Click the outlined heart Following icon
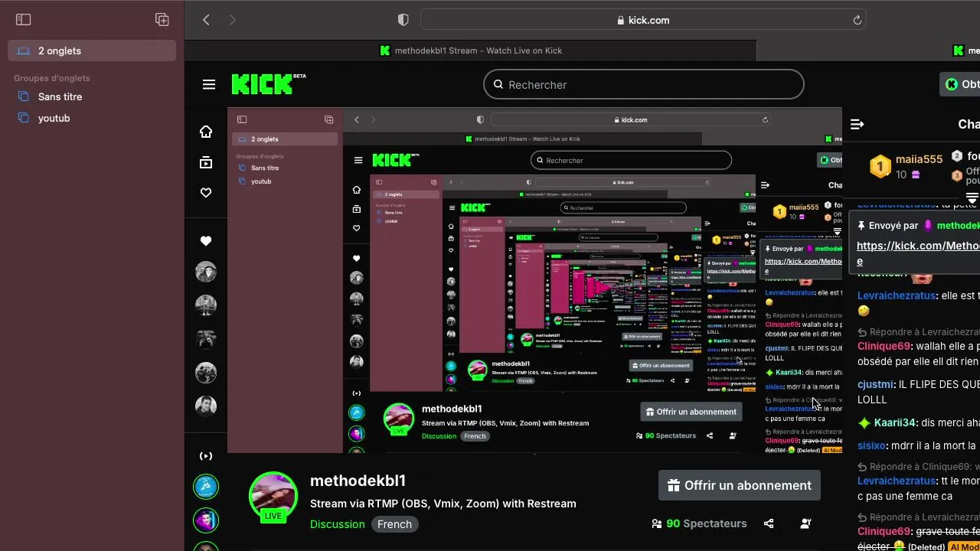980x551 pixels. (x=206, y=193)
